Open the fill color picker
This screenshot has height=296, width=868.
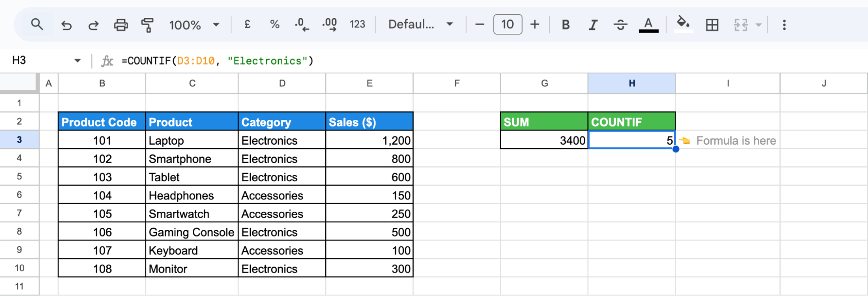pos(683,24)
